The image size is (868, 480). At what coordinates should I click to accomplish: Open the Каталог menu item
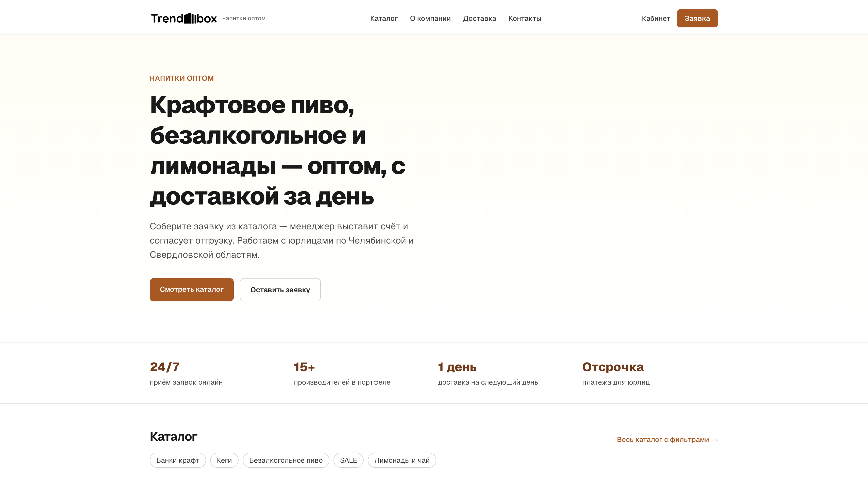[384, 19]
